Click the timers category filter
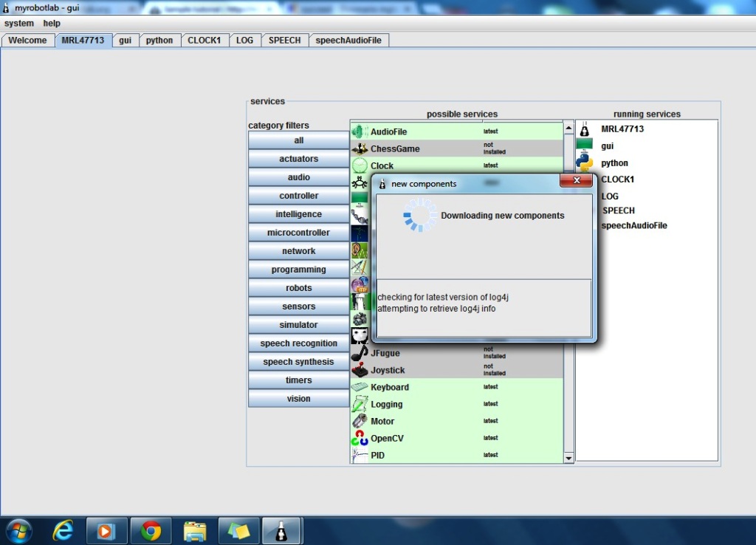Image resolution: width=756 pixels, height=545 pixels. click(298, 380)
